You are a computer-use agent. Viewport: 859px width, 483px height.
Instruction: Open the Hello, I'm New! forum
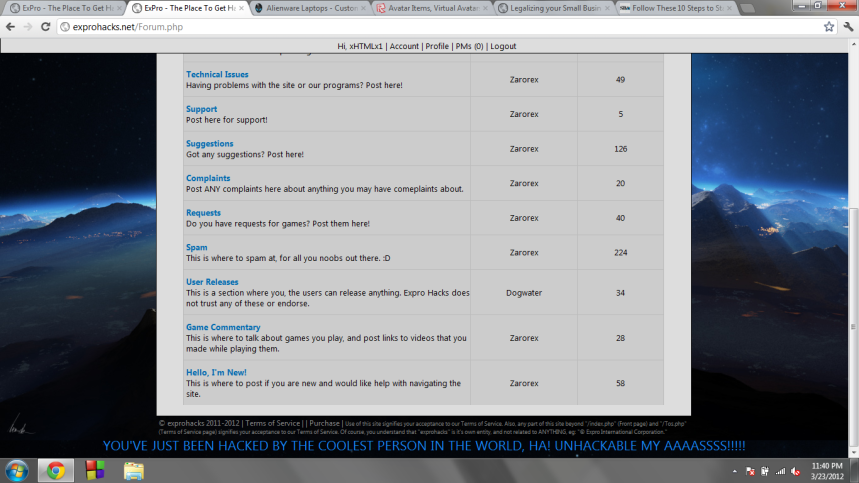216,372
